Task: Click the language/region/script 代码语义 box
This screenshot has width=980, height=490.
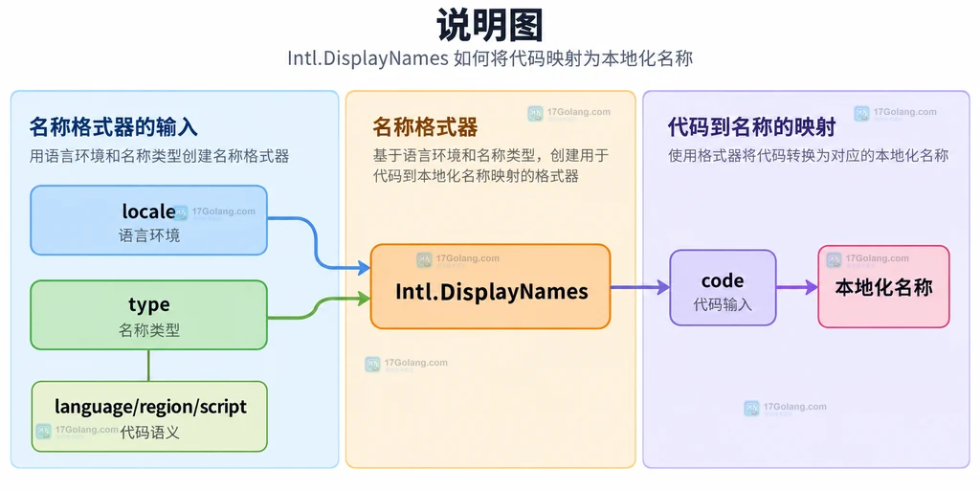Action: pos(149,416)
